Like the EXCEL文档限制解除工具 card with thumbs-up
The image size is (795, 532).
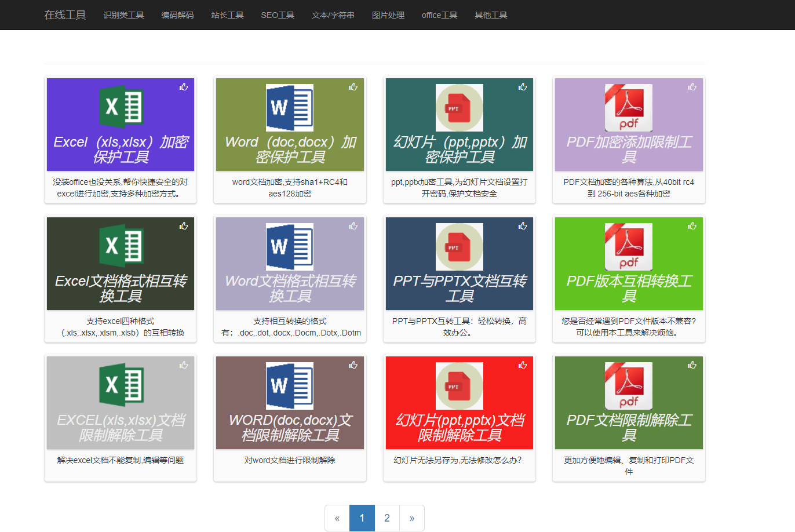coord(184,365)
